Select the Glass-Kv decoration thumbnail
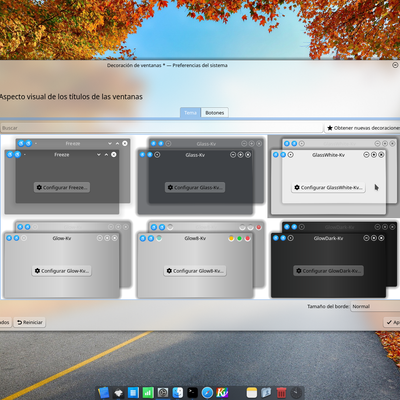This screenshot has width=400, height=400. (200, 176)
